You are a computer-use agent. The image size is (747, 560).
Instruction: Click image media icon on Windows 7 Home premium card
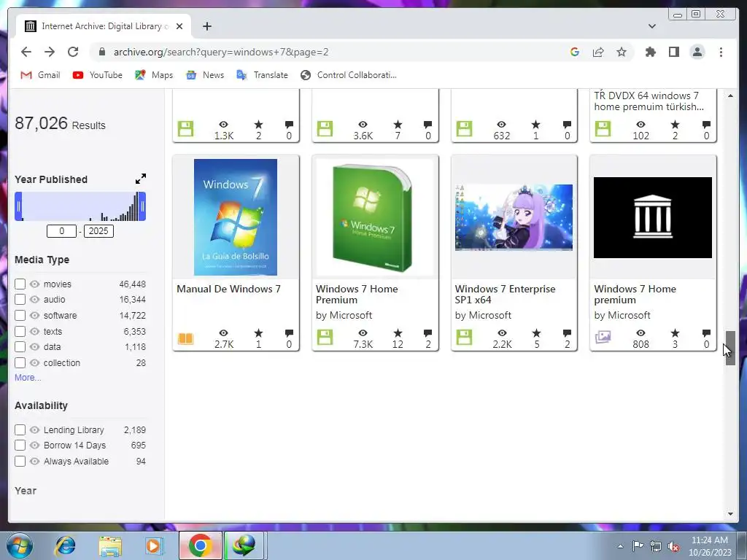pos(603,337)
